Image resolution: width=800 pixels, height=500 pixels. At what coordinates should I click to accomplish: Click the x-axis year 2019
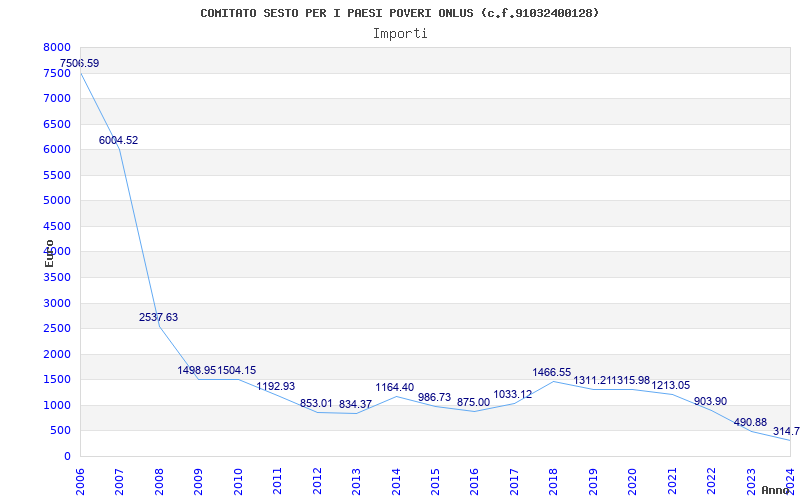click(x=593, y=482)
